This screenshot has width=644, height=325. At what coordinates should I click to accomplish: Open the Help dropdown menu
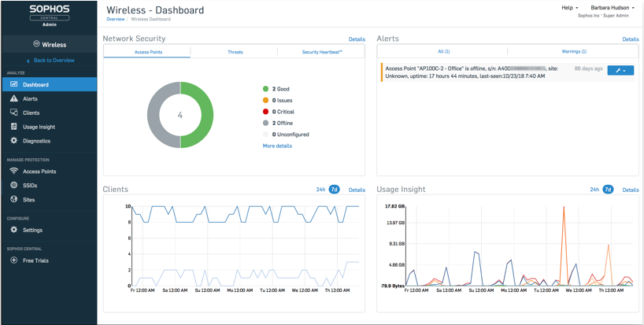pyautogui.click(x=570, y=8)
